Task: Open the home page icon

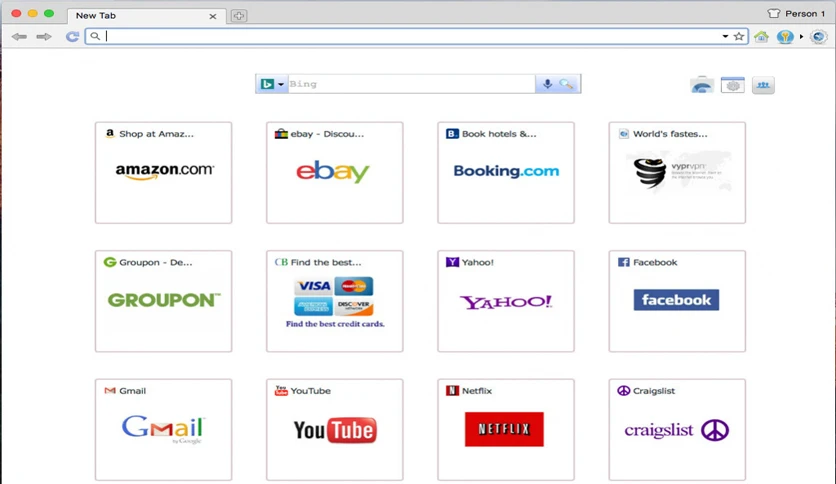Action: click(x=761, y=36)
